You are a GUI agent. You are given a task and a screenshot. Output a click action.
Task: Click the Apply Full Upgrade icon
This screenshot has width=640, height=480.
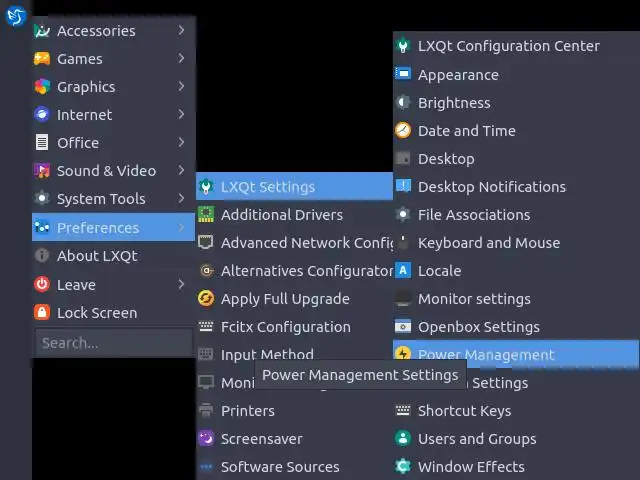206,298
